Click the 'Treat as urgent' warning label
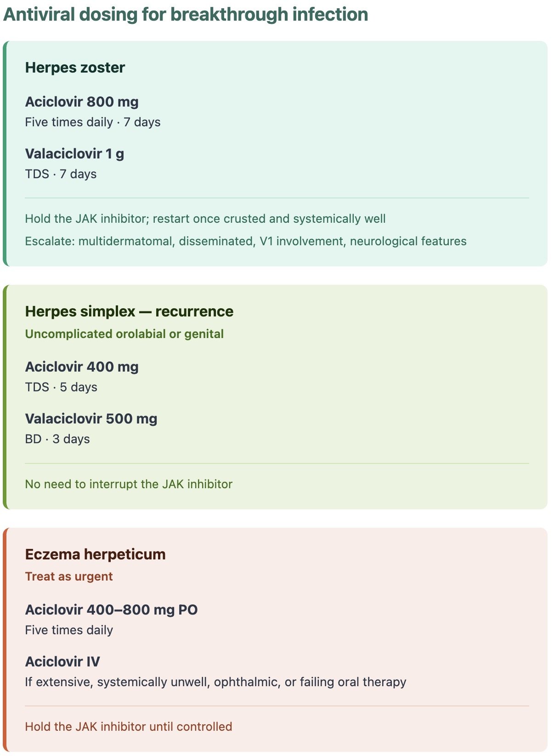The height and width of the screenshot is (756, 554). pyautogui.click(x=69, y=576)
